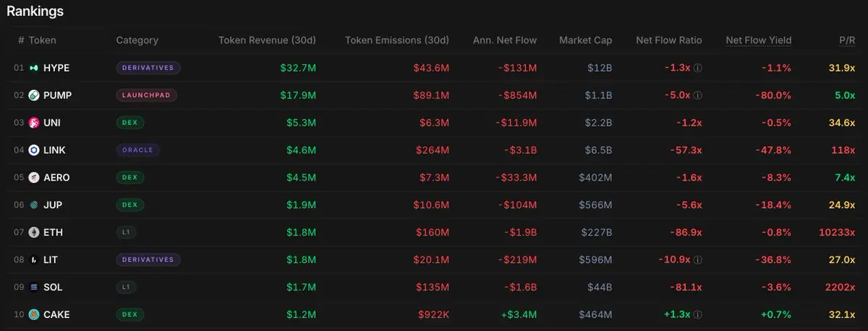Open the LINK token name
This screenshot has width=868, height=331.
click(x=55, y=150)
